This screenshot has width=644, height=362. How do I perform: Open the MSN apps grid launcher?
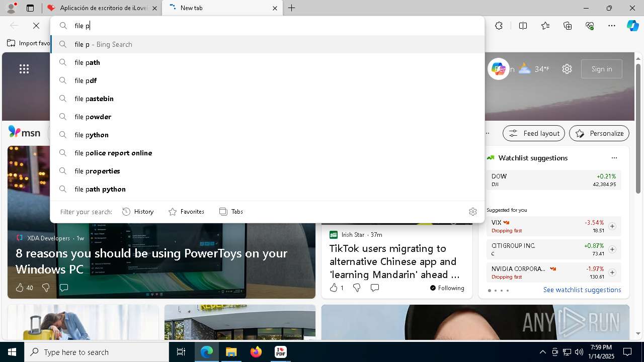coord(24,69)
